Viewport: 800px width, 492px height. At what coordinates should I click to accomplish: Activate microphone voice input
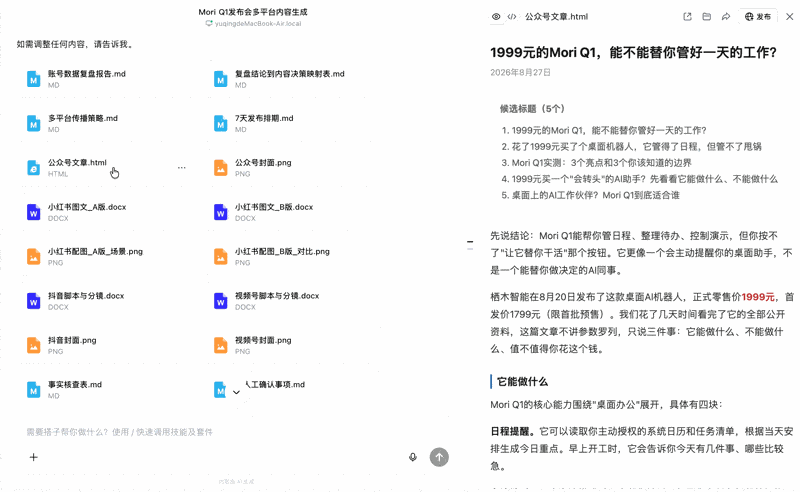coord(413,457)
